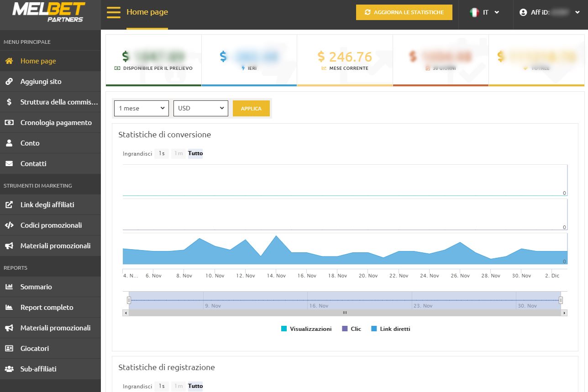This screenshot has width=588, height=392.
Task: Open Aggiungi sito menu item
Action: [x=50, y=81]
